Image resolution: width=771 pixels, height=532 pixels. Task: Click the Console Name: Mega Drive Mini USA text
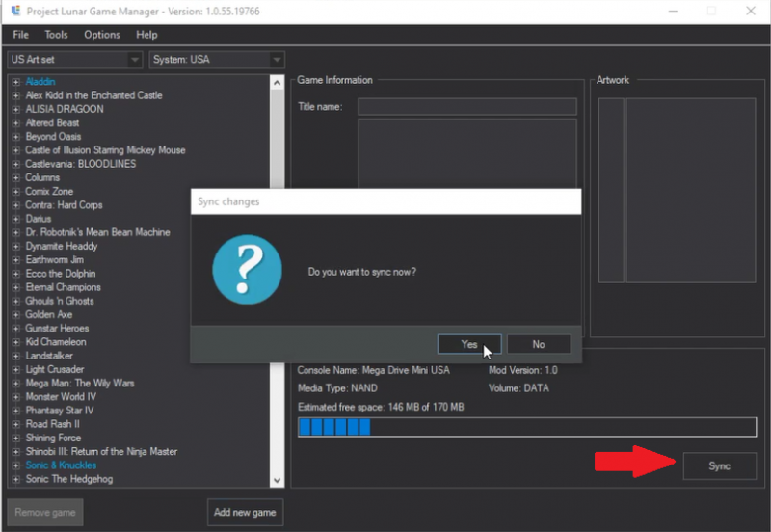click(374, 370)
